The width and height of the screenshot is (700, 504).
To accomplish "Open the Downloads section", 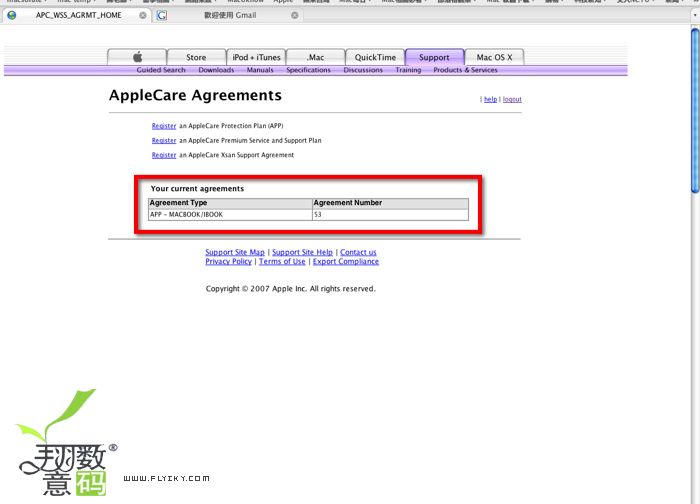I will (216, 70).
